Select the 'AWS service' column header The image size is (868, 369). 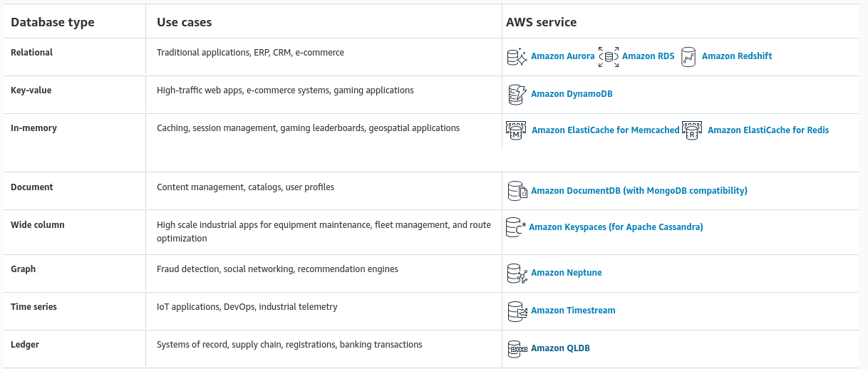[x=541, y=22]
